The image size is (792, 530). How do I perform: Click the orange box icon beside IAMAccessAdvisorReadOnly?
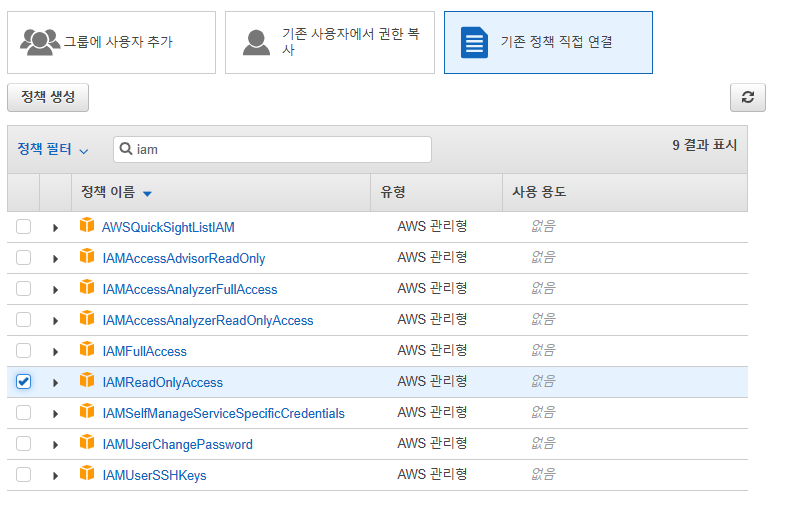click(x=87, y=256)
